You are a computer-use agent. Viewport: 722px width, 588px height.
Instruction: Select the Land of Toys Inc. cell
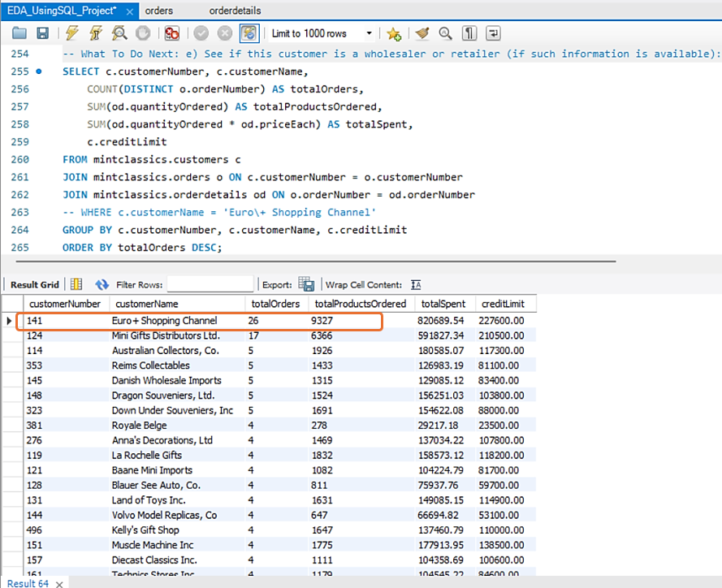pyautogui.click(x=177, y=500)
